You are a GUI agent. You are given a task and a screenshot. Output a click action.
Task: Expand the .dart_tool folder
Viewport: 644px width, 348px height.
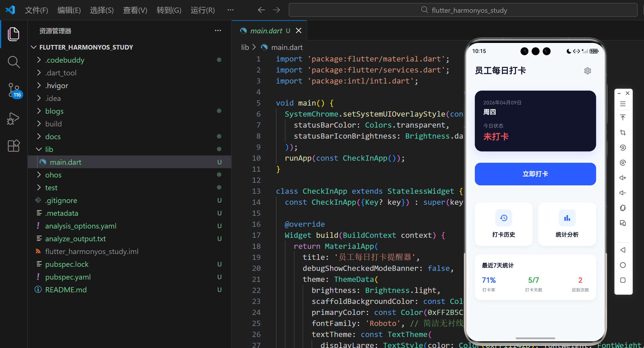pyautogui.click(x=39, y=73)
